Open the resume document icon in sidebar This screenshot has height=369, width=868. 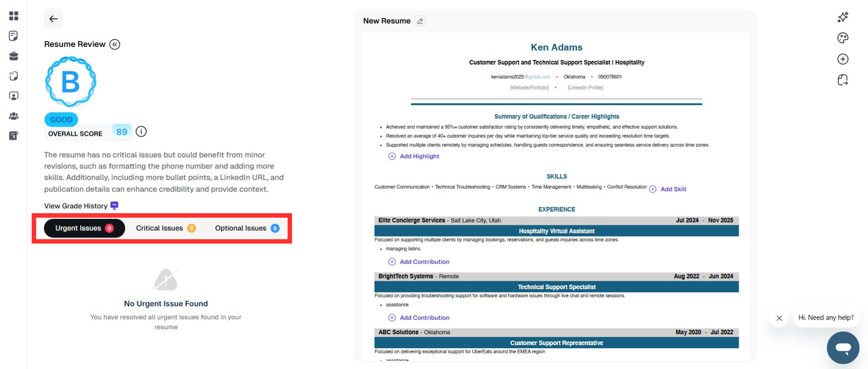tap(14, 36)
